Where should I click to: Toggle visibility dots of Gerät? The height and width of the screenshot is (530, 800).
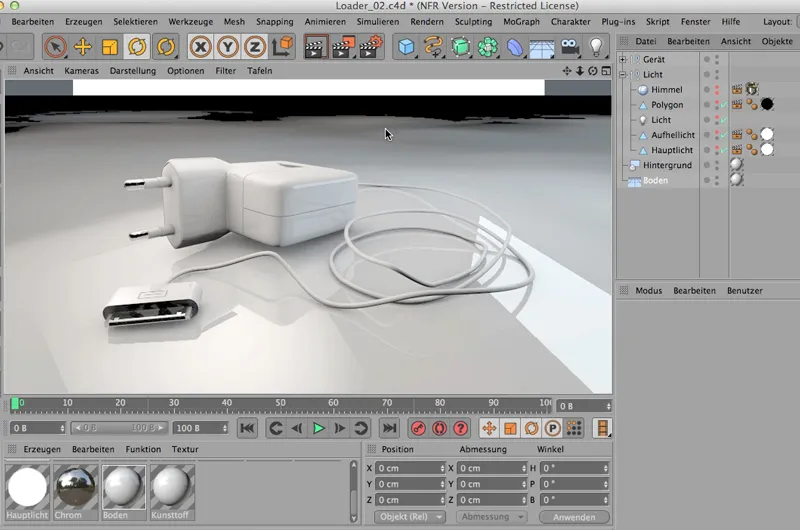pos(717,60)
